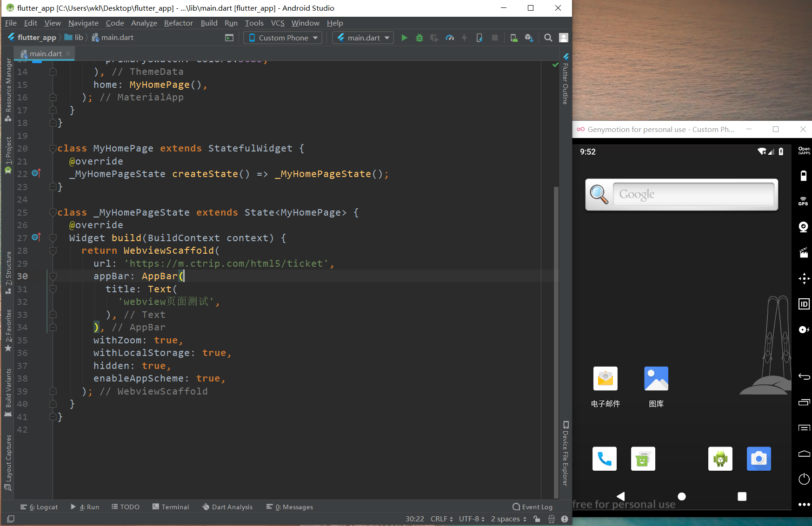Run the app with the green play button
Image resolution: width=812 pixels, height=526 pixels.
pos(404,38)
